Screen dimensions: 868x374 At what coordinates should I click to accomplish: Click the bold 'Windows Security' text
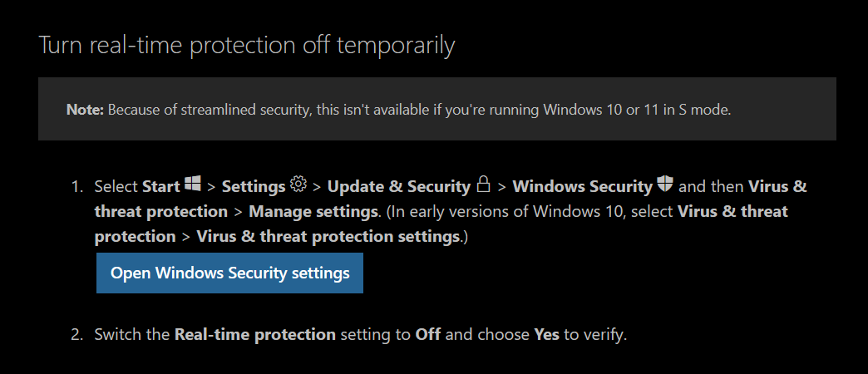point(582,186)
